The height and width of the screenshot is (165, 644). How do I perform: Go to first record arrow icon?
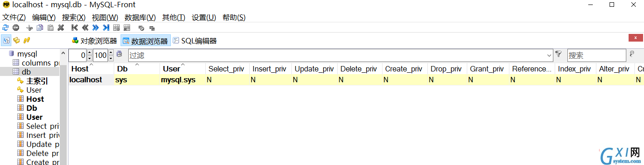75,28
